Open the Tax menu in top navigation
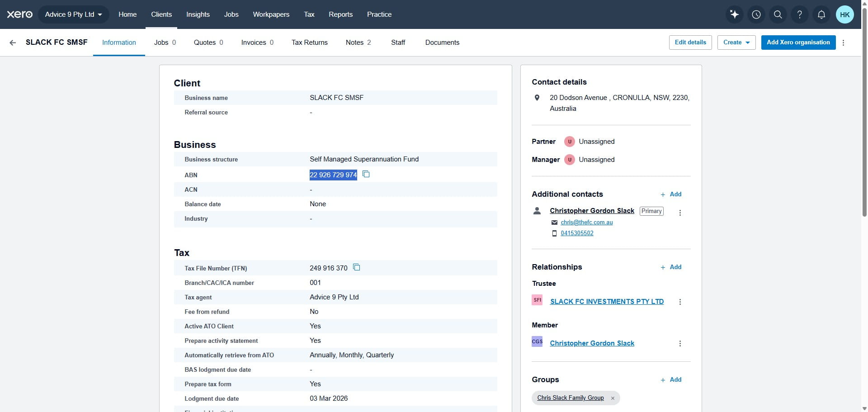Image resolution: width=868 pixels, height=412 pixels. (x=309, y=14)
